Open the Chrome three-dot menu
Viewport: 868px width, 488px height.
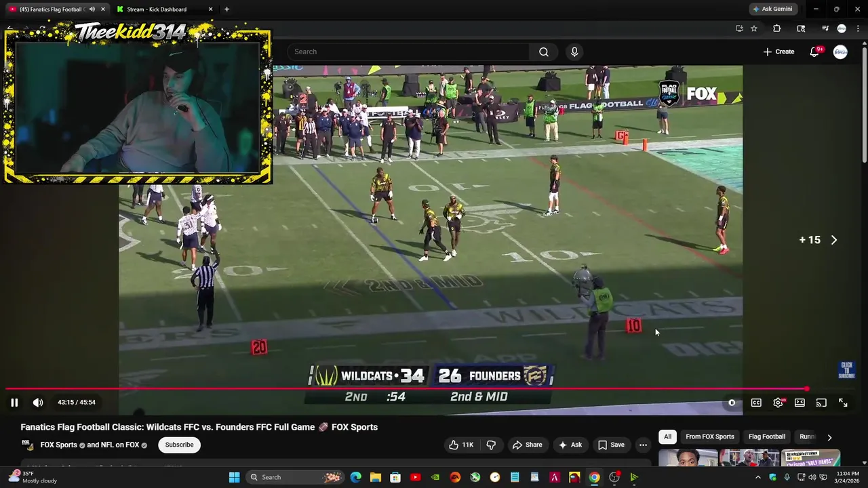(857, 28)
